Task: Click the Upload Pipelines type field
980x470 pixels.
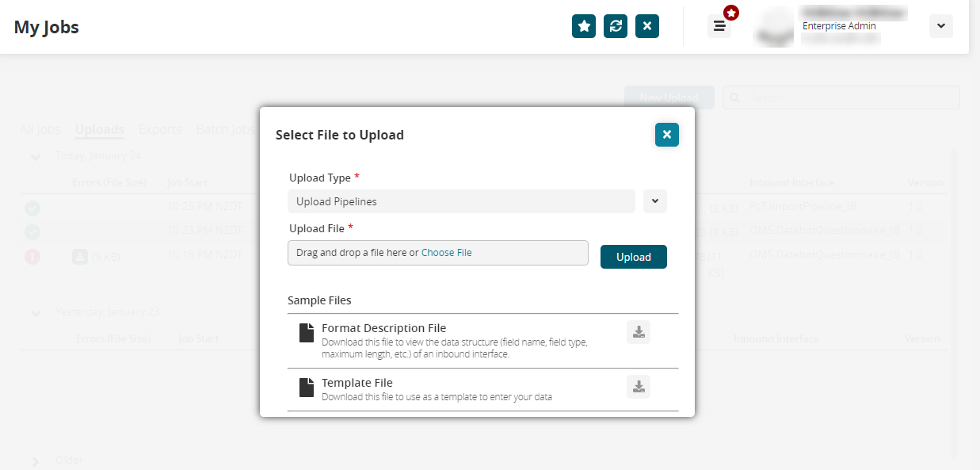Action: click(x=461, y=201)
